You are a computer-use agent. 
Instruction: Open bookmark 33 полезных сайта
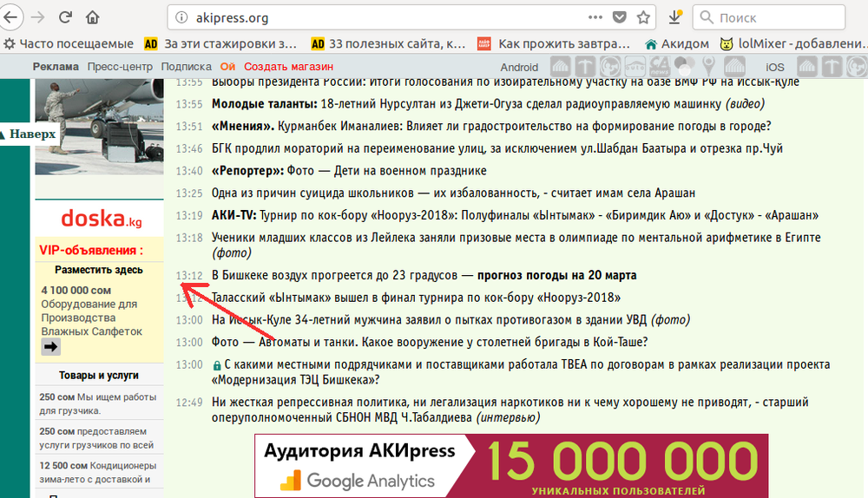[x=389, y=43]
